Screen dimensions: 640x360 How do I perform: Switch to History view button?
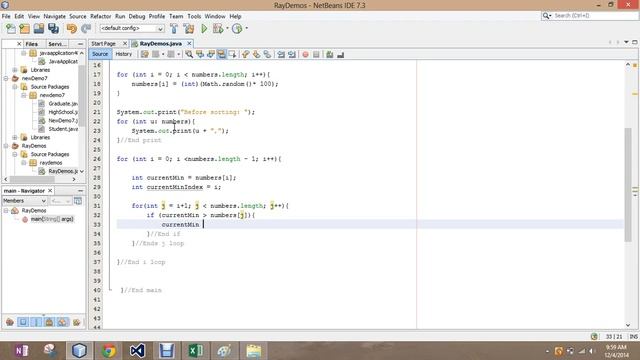tap(124, 54)
